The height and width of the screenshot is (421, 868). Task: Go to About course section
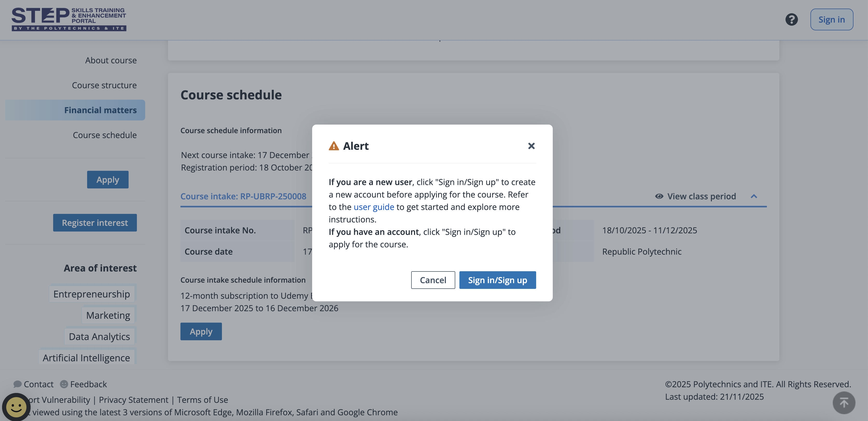[x=111, y=60]
